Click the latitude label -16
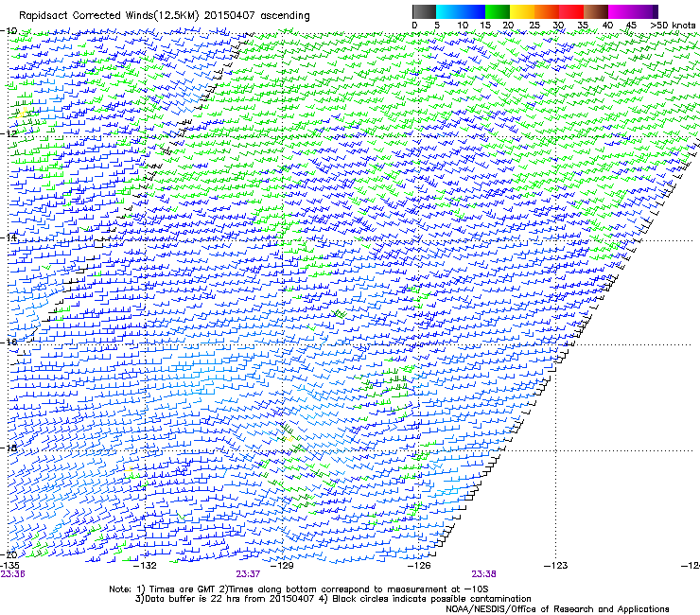 click(9, 342)
